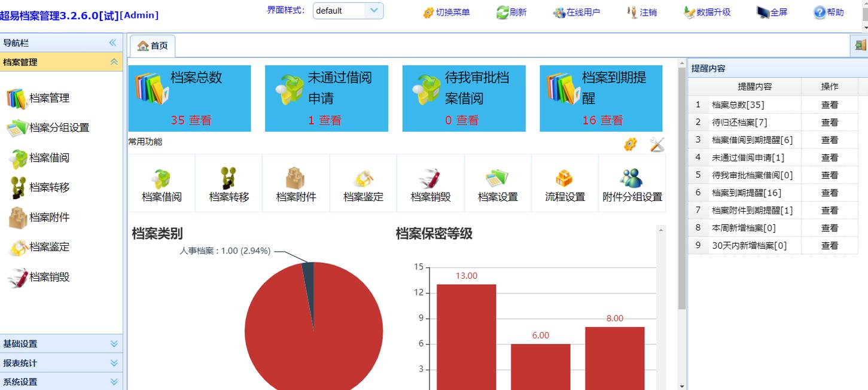Click the main page vertical scrollbar

point(682,188)
